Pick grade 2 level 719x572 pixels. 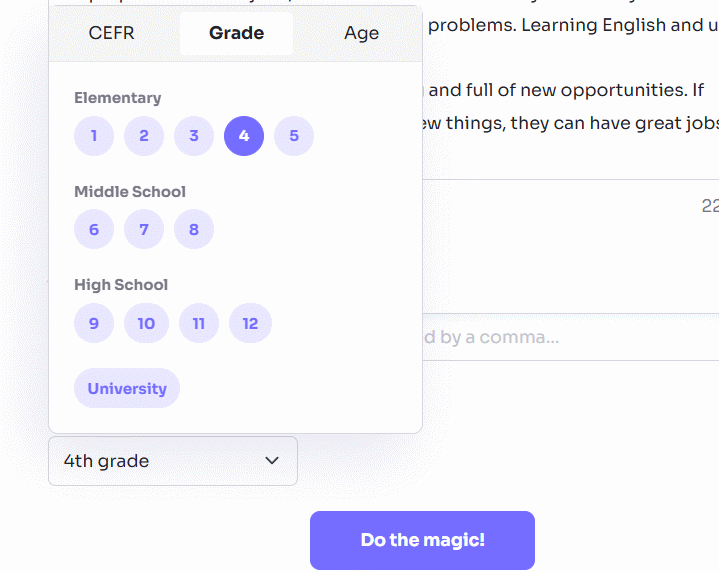[144, 136]
